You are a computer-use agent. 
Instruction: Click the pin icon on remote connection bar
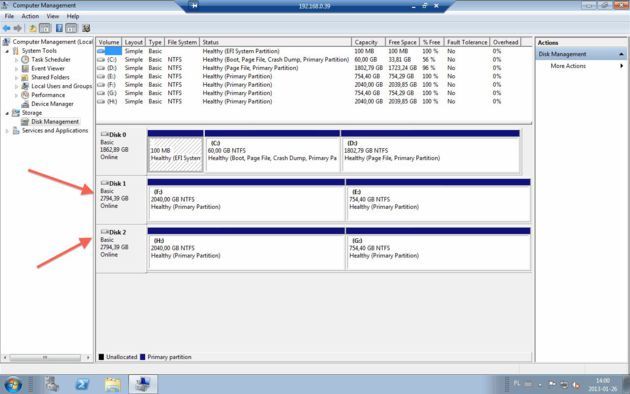coord(194,6)
